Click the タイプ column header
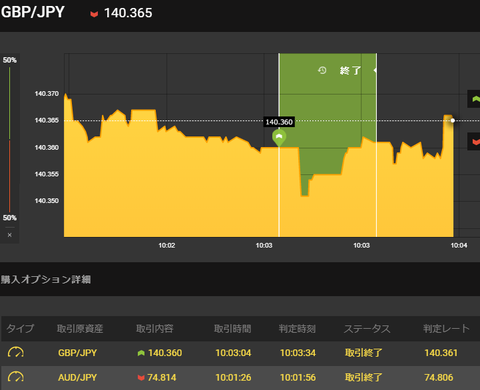The image size is (480, 390). [20, 329]
